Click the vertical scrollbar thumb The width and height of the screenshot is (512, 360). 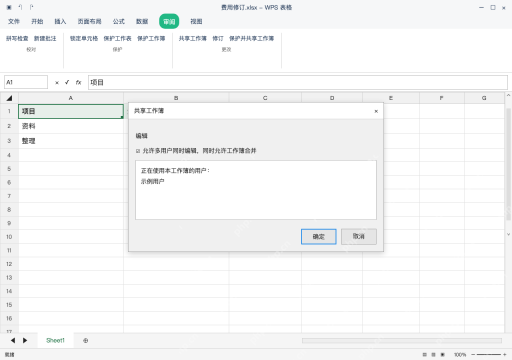[508, 164]
